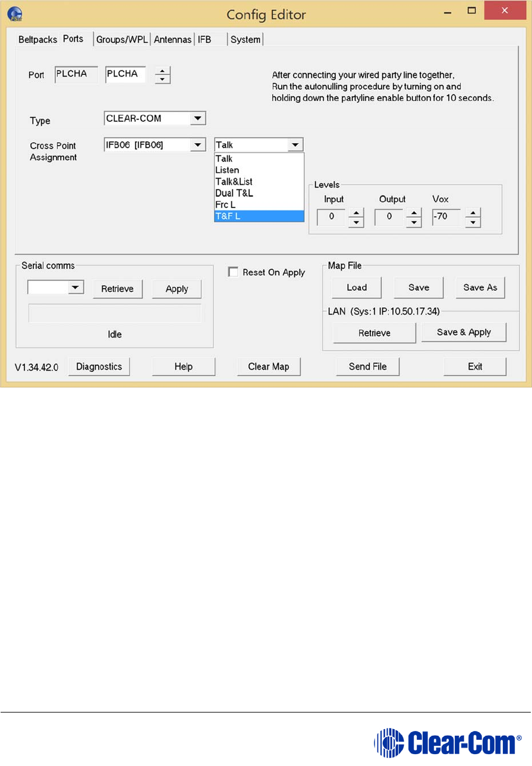Screen dimensions: 532x766
Task: Pick the highlighted T&F L option
Action: pos(259,216)
